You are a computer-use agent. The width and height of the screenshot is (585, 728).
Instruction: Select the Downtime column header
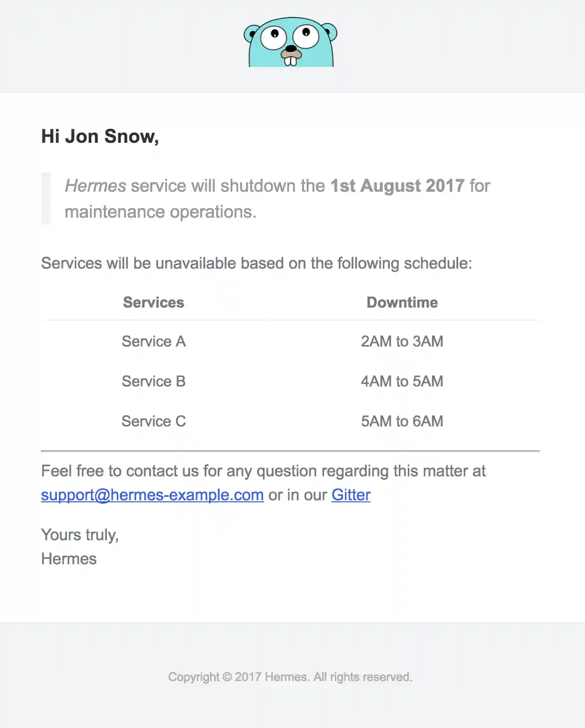[402, 303]
